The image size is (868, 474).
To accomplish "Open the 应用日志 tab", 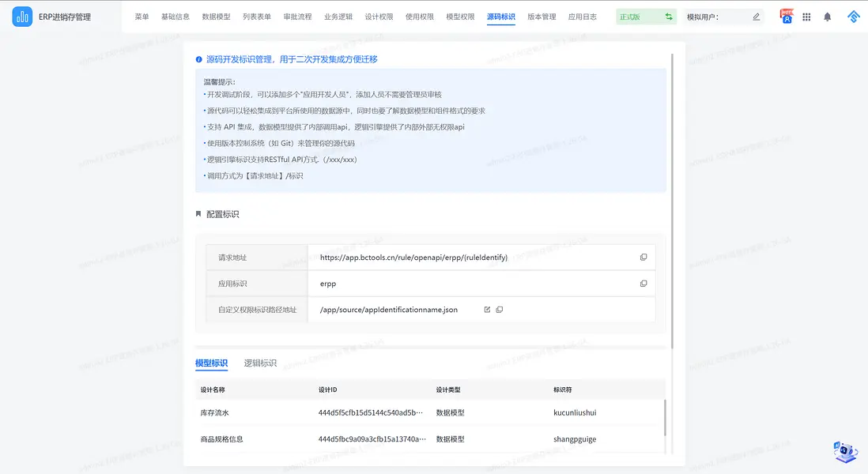I will coord(583,17).
